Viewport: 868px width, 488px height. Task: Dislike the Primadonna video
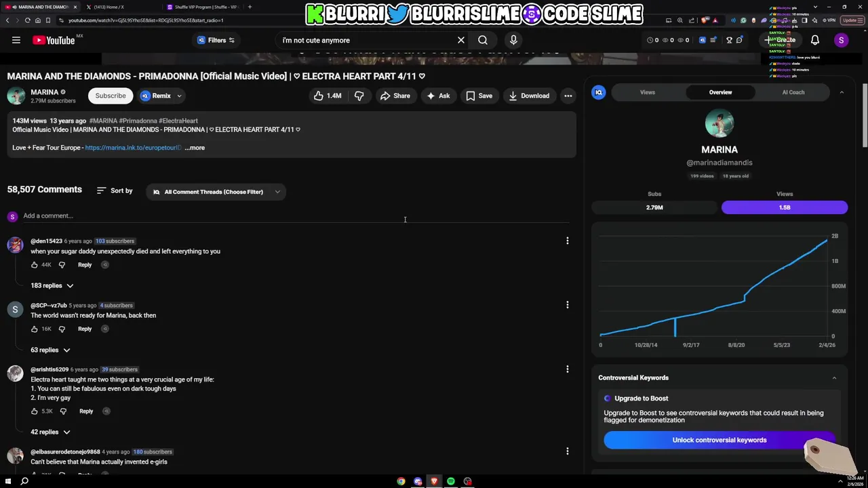tap(359, 96)
